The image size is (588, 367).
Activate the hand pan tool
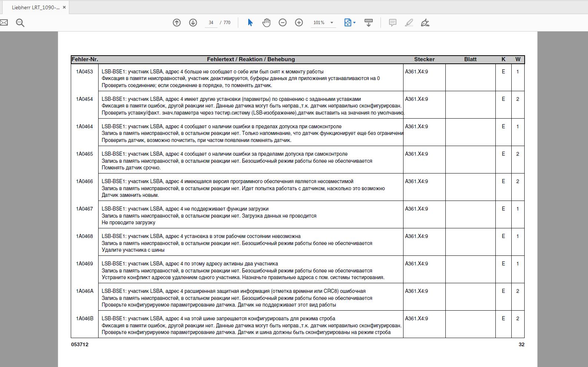(266, 23)
